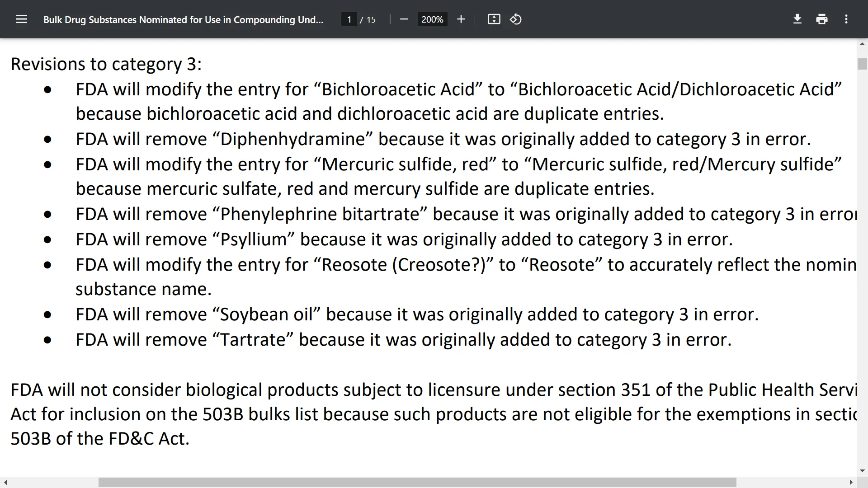Viewport: 868px width, 488px height.
Task: Click the scroll right arrow
Action: pos(851,483)
